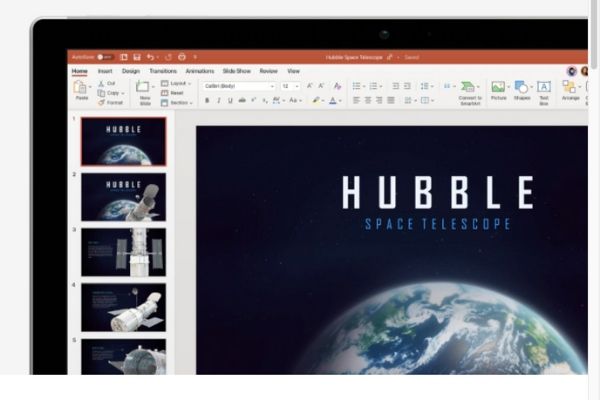
Task: Click the Cut button
Action: 106,83
